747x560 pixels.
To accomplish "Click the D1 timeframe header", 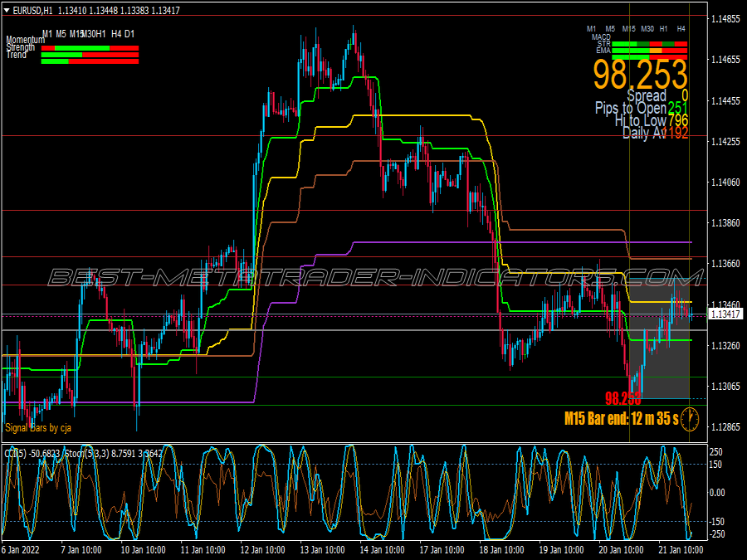I will point(129,34).
